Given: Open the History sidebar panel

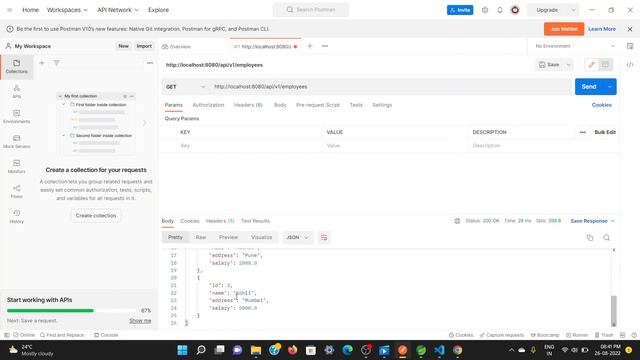Looking at the screenshot, I should [16, 216].
